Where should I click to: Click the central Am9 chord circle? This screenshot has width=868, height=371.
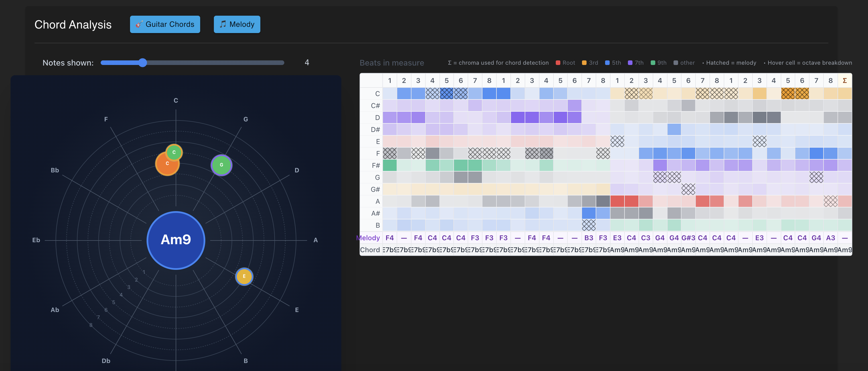click(x=176, y=240)
